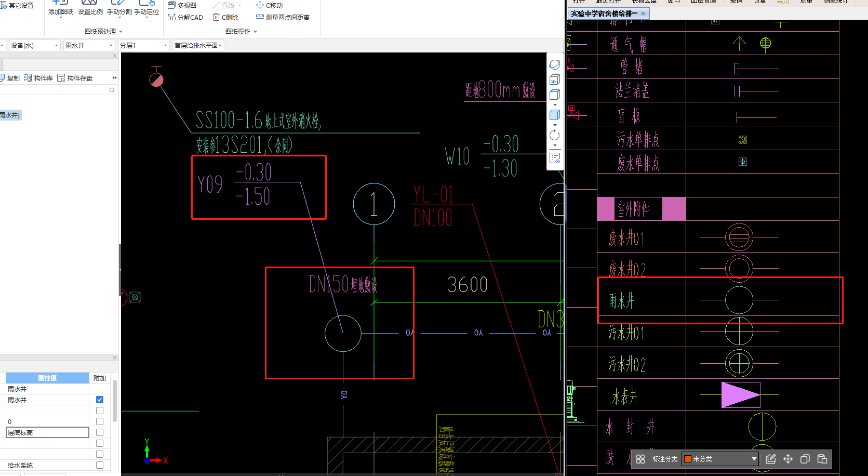
Task: Check the 附加 box for the 0 value row
Action: (100, 421)
